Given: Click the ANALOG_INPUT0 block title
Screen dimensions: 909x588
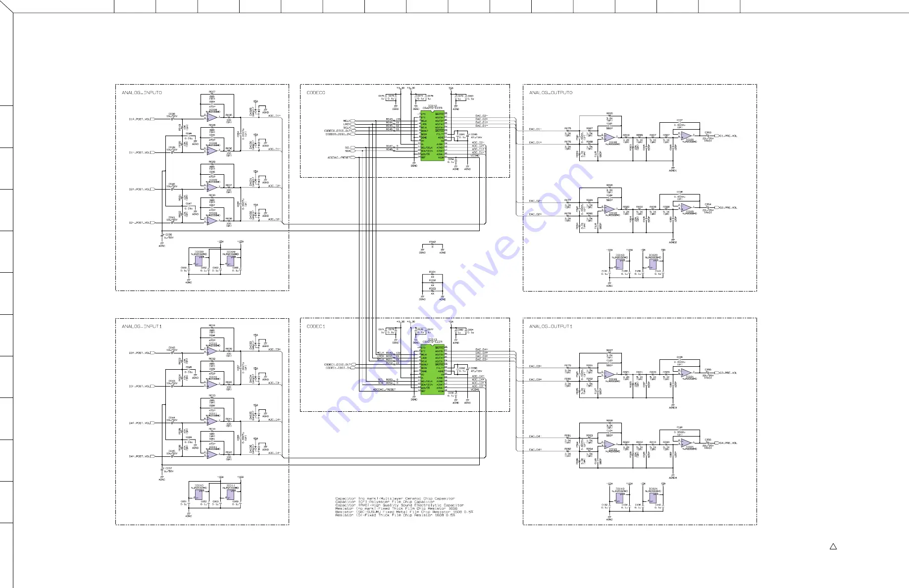Looking at the screenshot, I should tap(142, 93).
